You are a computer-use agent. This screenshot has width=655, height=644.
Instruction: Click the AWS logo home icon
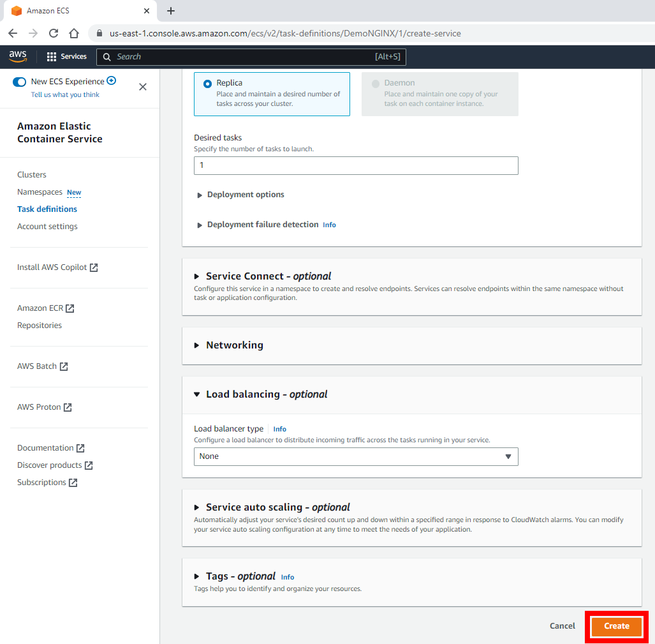(x=18, y=57)
